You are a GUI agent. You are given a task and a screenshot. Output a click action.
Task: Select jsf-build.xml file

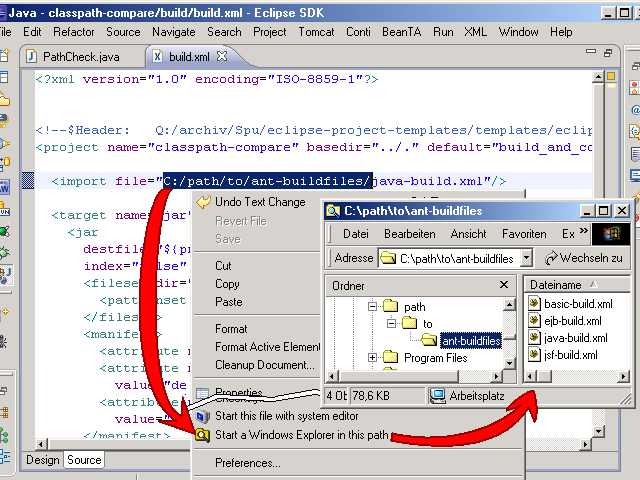[x=571, y=355]
